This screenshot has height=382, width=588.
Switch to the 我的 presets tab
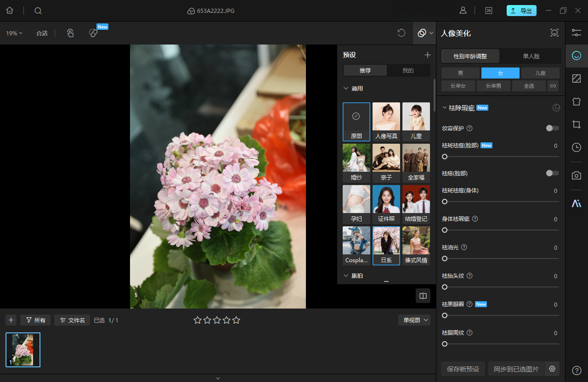pos(408,70)
